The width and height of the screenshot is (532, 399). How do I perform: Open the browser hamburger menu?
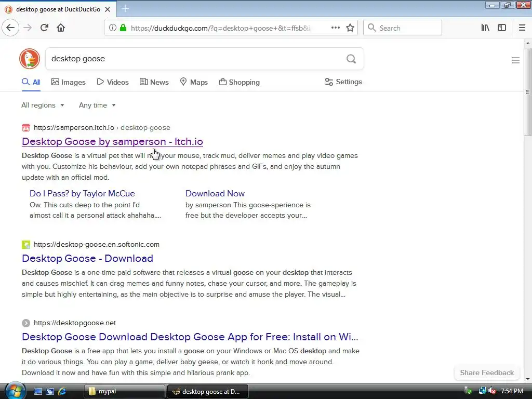pos(522,28)
